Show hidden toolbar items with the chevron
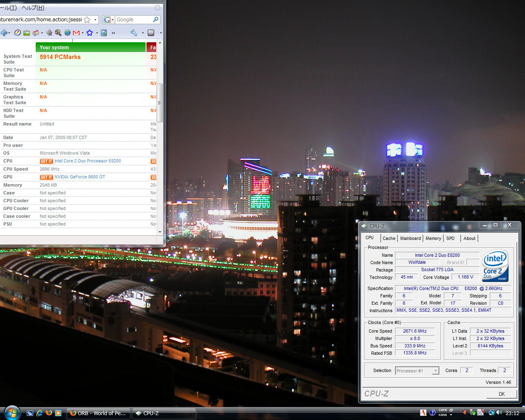The width and height of the screenshot is (525, 420). click(x=113, y=33)
